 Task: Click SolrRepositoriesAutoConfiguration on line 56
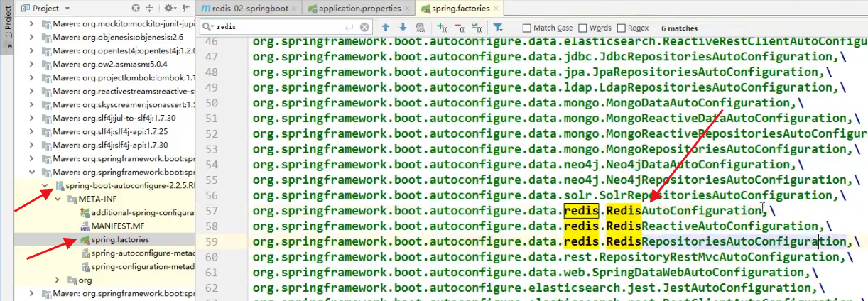click(715, 195)
